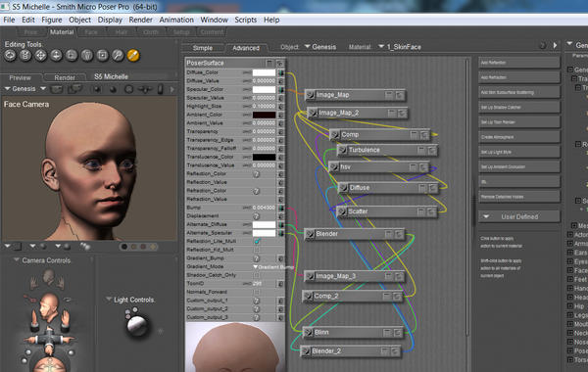Activate the orange eyedropper material tool
This screenshot has width=588, height=372.
coord(133,56)
